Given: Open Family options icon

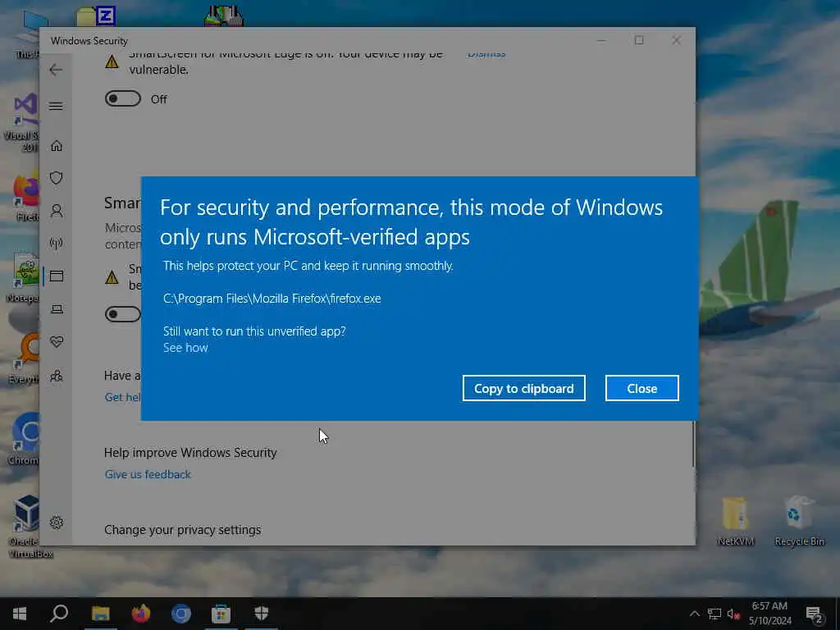Looking at the screenshot, I should pyautogui.click(x=57, y=376).
